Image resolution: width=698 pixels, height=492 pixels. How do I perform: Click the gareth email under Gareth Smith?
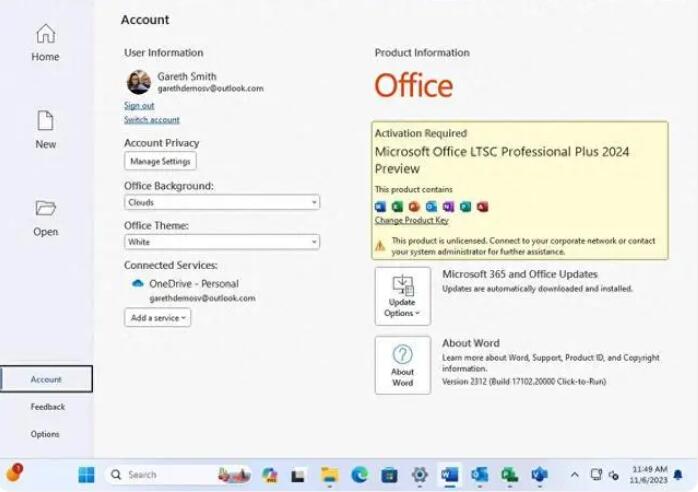(x=211, y=89)
